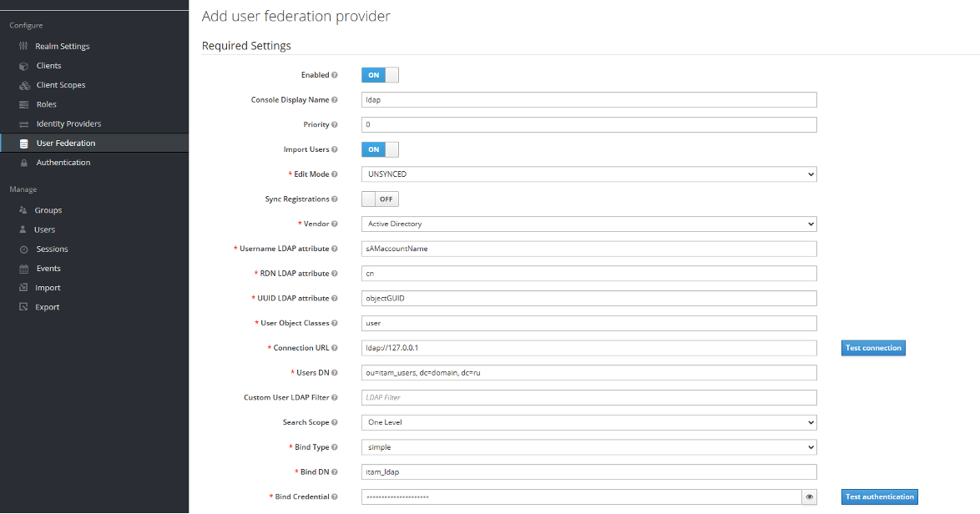Click the Users person icon
This screenshot has height=514, width=980.
point(23,229)
